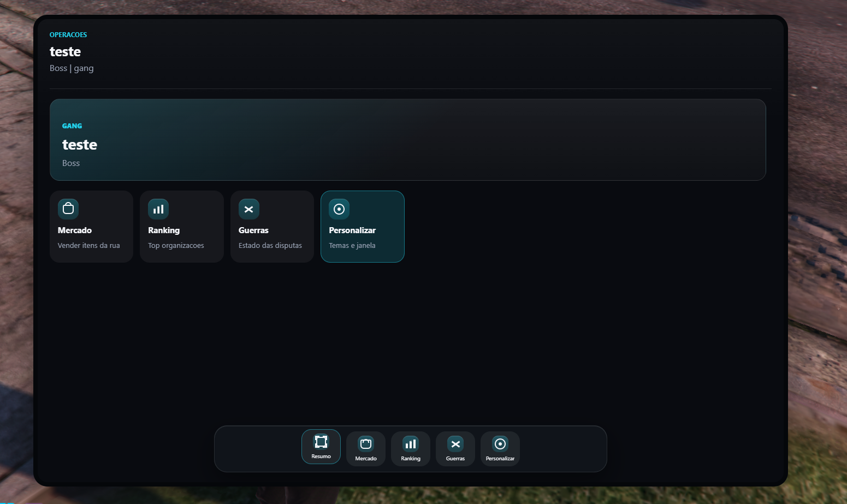
Task: Open the Mercado card shopping bag icon
Action: click(x=68, y=209)
